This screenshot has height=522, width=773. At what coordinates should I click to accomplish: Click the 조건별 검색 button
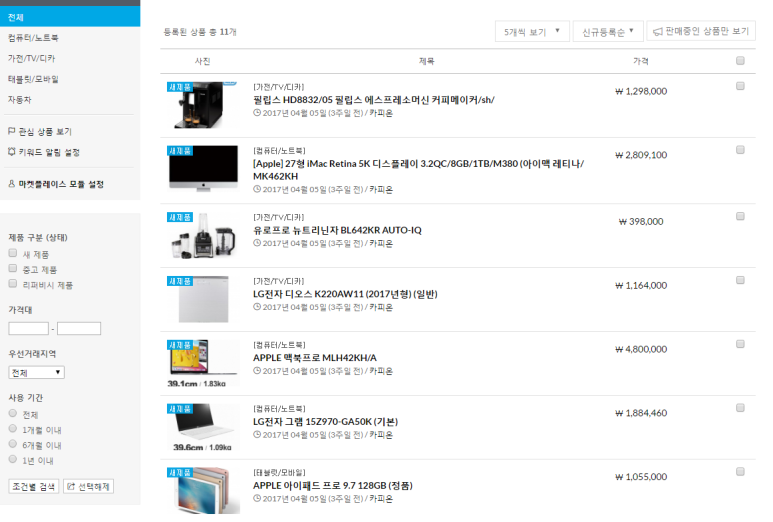pos(34,487)
